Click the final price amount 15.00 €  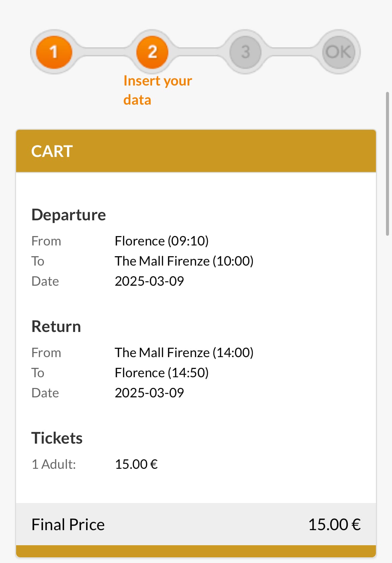coord(334,524)
